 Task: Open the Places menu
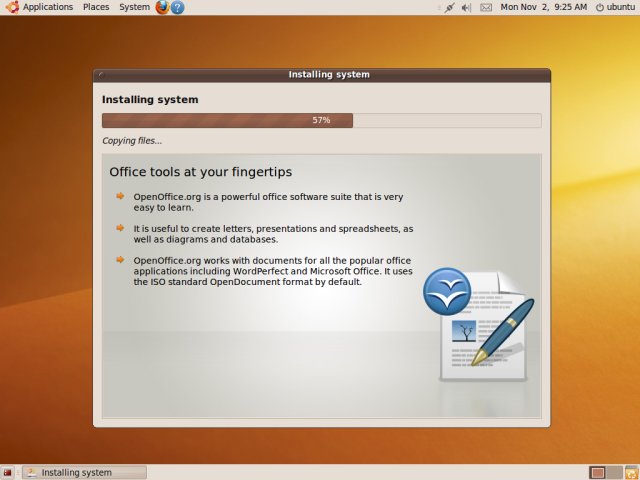[96, 7]
